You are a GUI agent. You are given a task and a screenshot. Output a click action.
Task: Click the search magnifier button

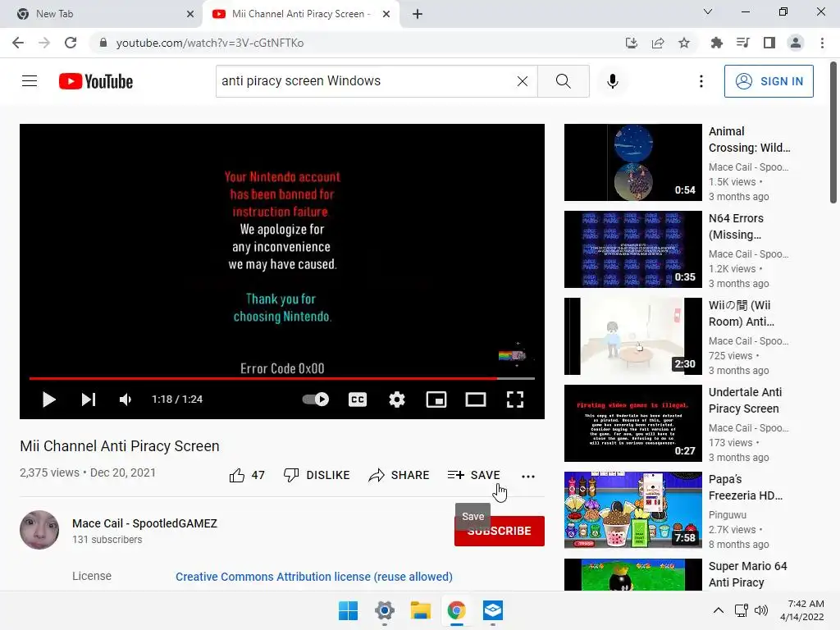[563, 81]
